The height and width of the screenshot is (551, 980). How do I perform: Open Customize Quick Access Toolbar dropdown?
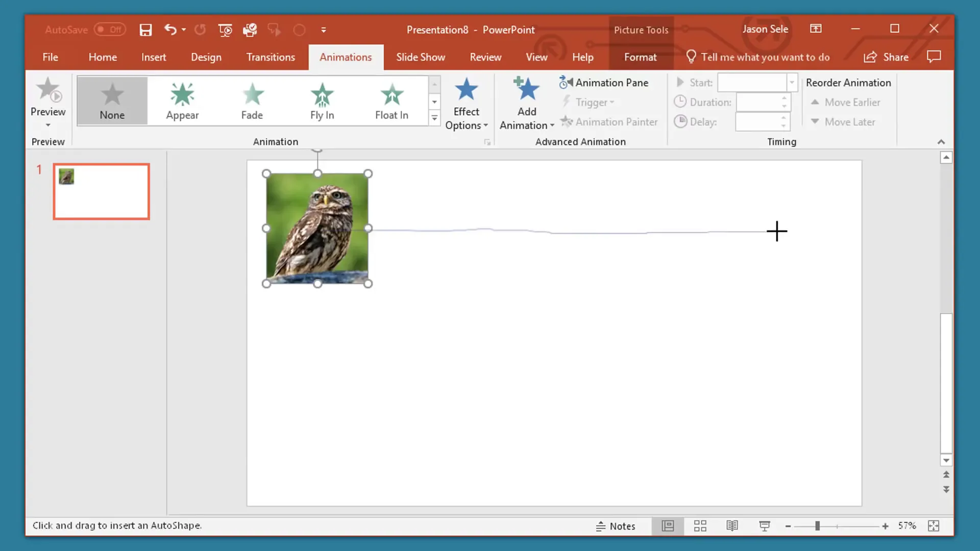324,30
